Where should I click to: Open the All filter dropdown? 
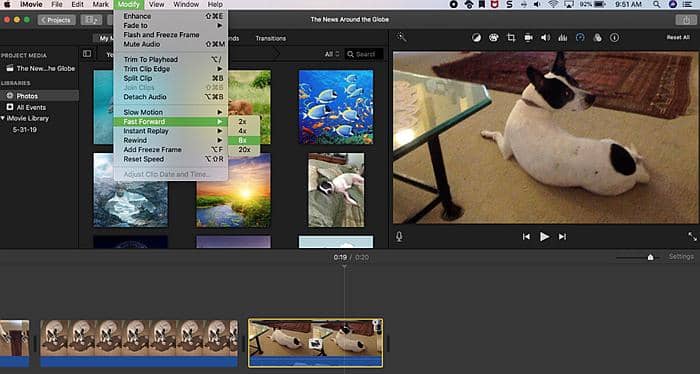(332, 54)
